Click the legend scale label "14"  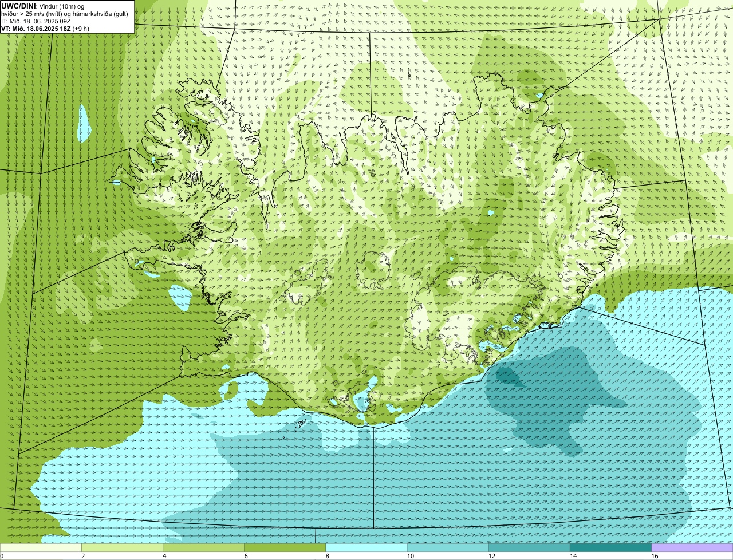(x=573, y=556)
